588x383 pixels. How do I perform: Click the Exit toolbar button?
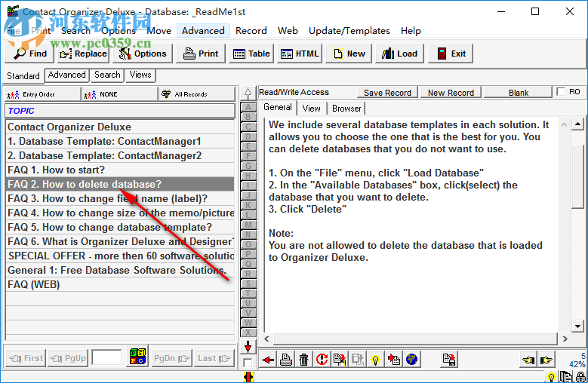click(x=451, y=54)
